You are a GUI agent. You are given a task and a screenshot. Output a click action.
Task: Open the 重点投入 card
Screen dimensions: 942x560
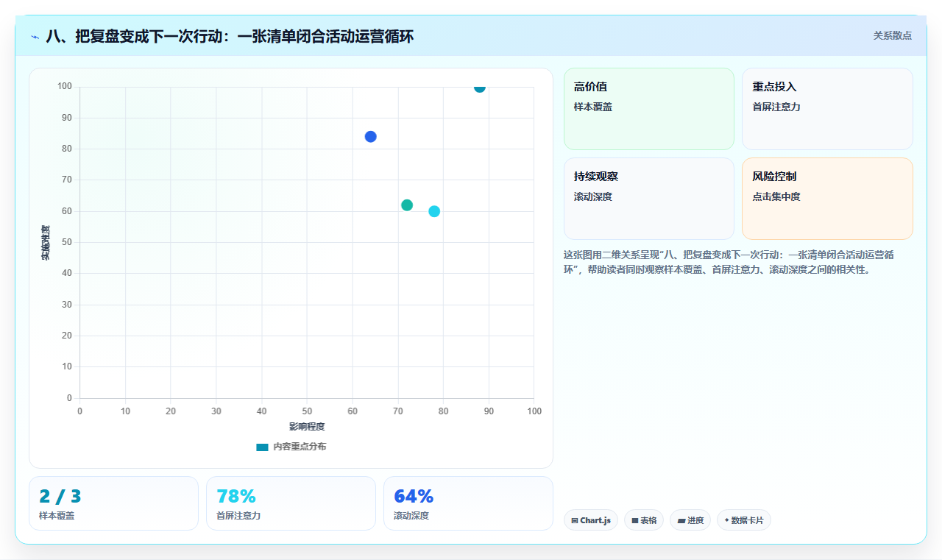click(x=827, y=109)
